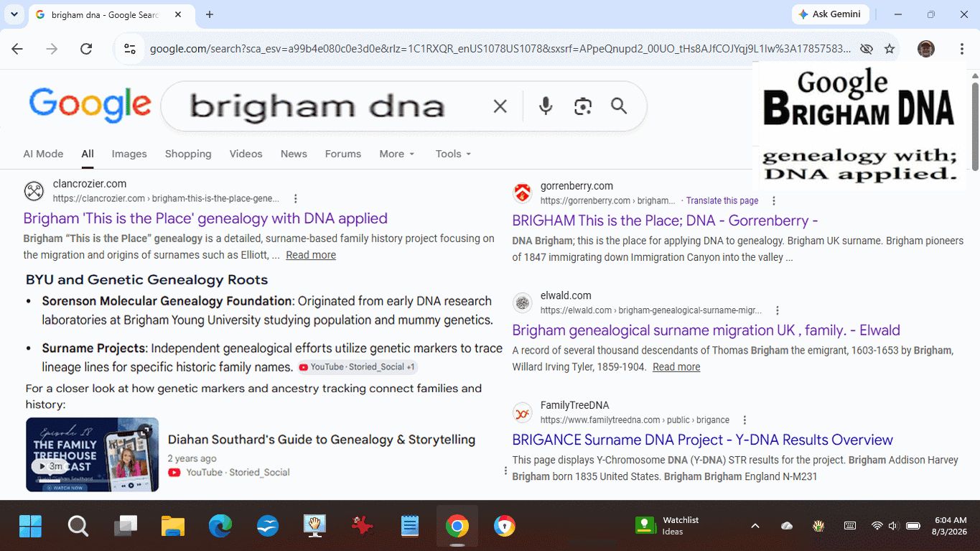The width and height of the screenshot is (980, 551).
Task: Open the Tools dropdown
Action: pos(453,154)
